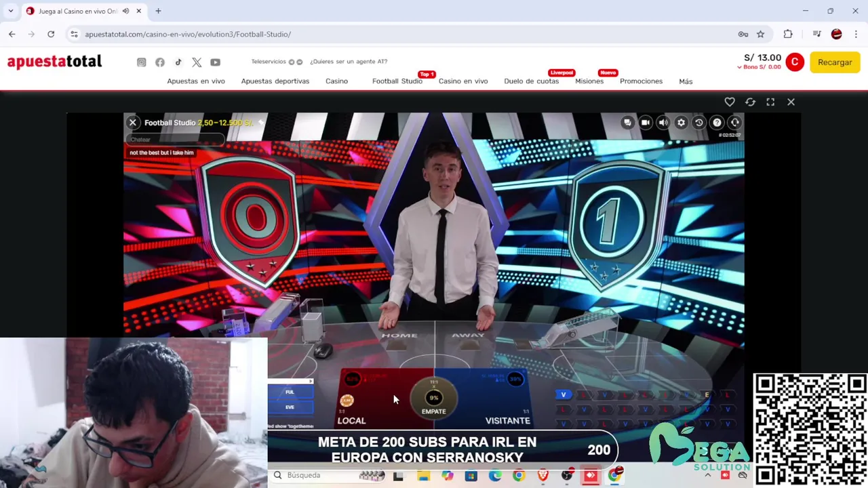Open the saved password key icon

coord(743,34)
